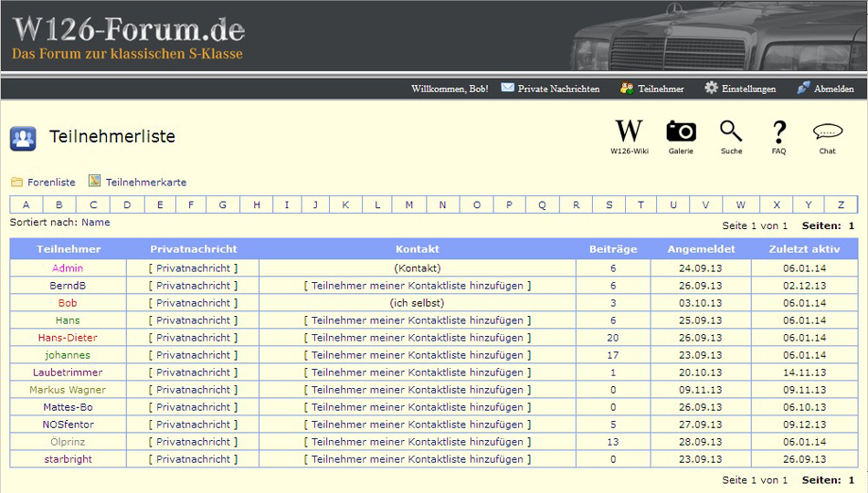This screenshot has height=493, width=868.
Task: Open Hans-Dieter's profile
Action: coord(68,338)
